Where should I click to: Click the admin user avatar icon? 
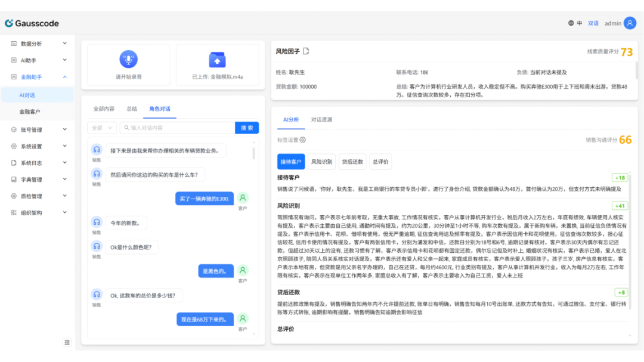630,23
